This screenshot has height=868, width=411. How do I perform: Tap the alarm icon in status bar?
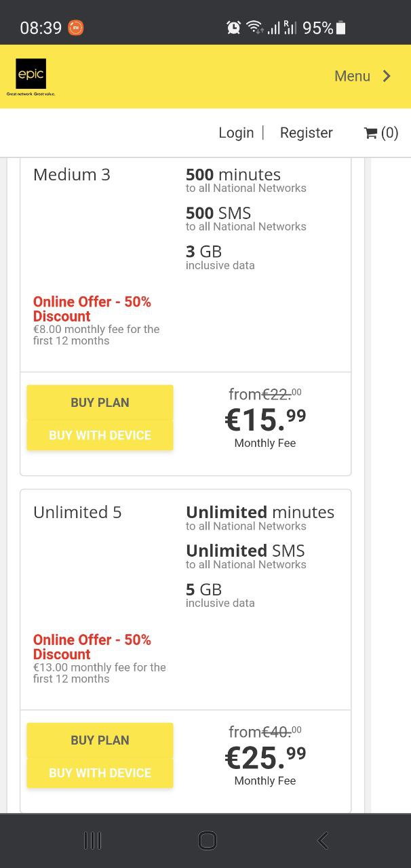tap(234, 28)
